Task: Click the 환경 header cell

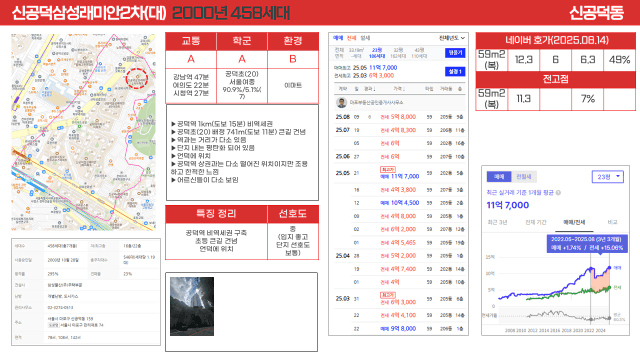Action: [x=293, y=41]
